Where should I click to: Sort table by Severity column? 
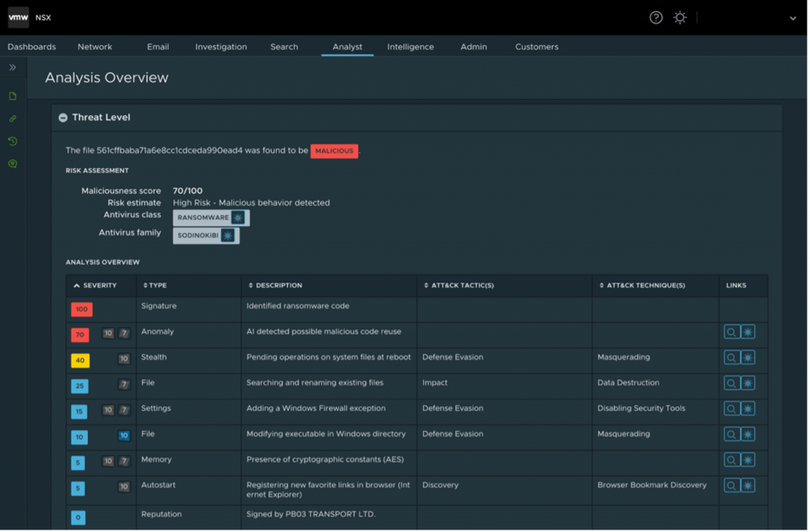[95, 285]
